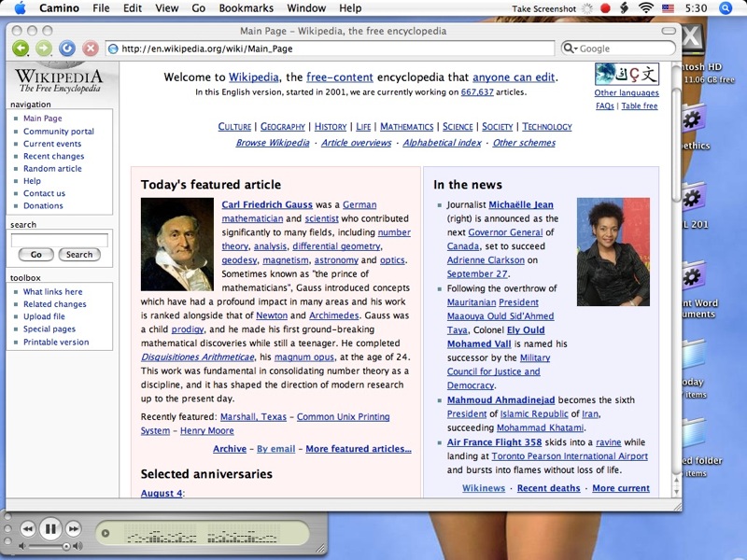Screen dimensions: 747x560
Task: Skip to next track in mini player
Action: pyautogui.click(x=73, y=529)
